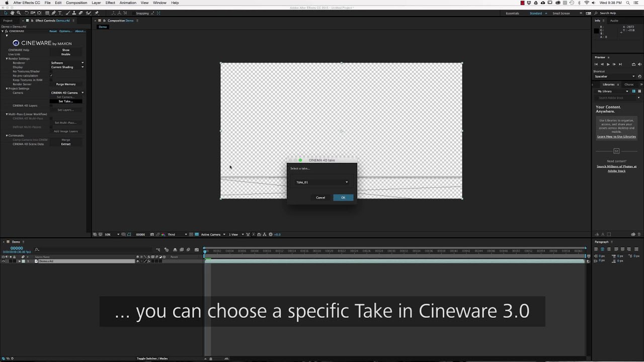Open the 50% magnification dropdown

click(x=112, y=234)
